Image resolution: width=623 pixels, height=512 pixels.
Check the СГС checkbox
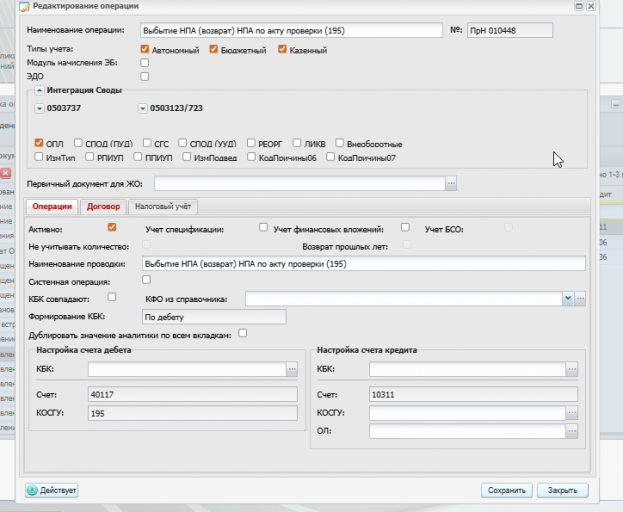[147, 143]
